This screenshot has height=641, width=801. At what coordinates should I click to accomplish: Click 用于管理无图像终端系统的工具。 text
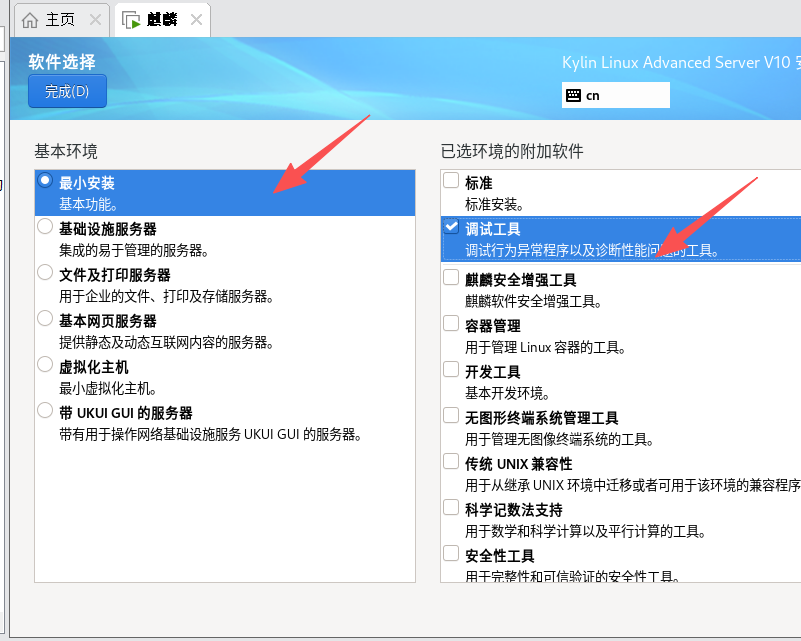[x=560, y=439]
